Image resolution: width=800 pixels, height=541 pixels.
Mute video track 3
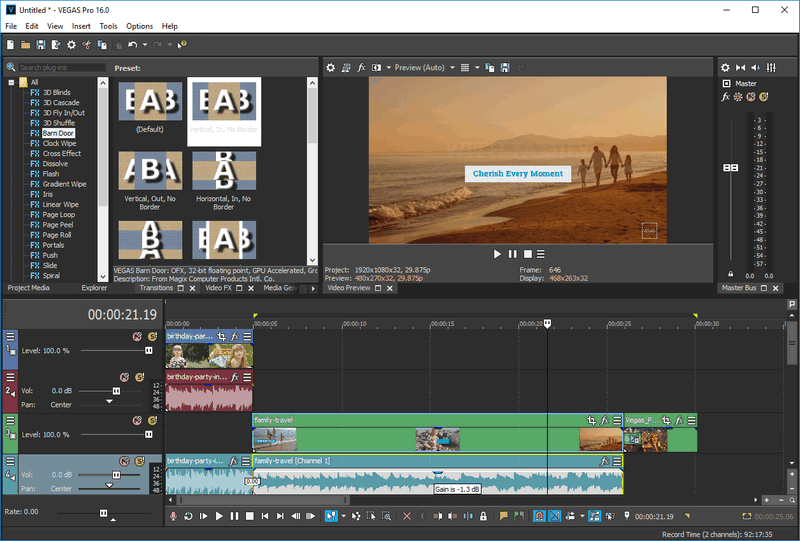[x=137, y=420]
